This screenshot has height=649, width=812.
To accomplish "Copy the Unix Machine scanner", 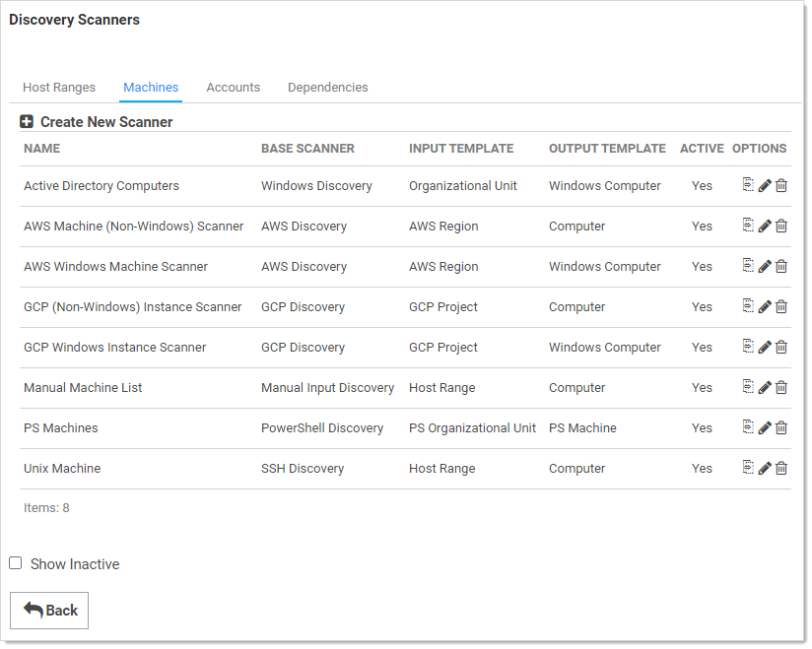I will (x=748, y=468).
